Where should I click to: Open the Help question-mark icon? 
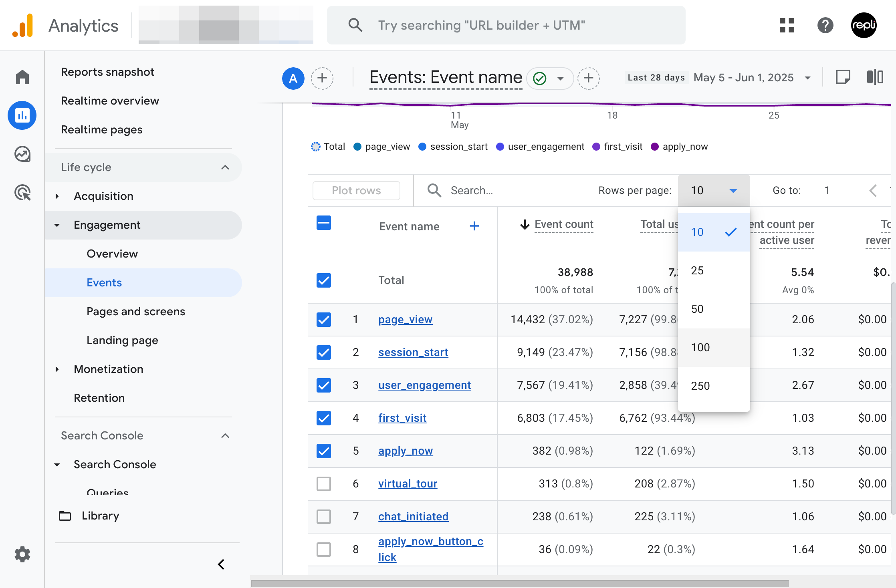pyautogui.click(x=825, y=25)
